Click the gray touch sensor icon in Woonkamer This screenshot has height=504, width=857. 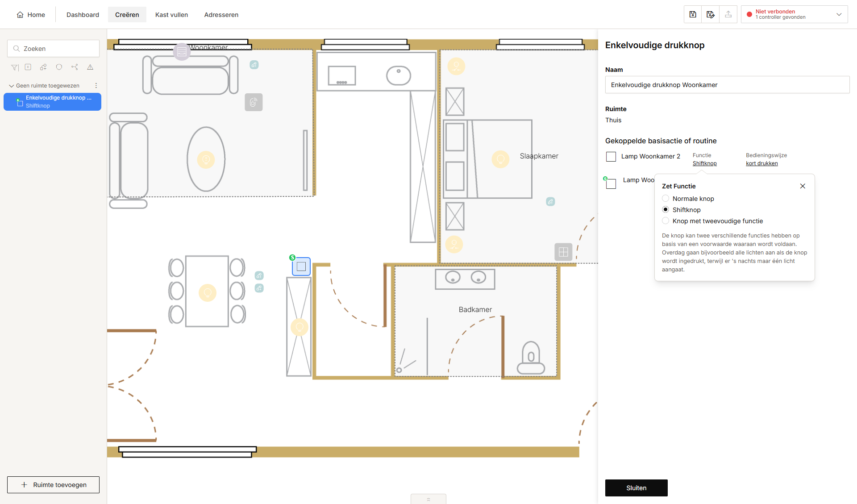tap(254, 102)
